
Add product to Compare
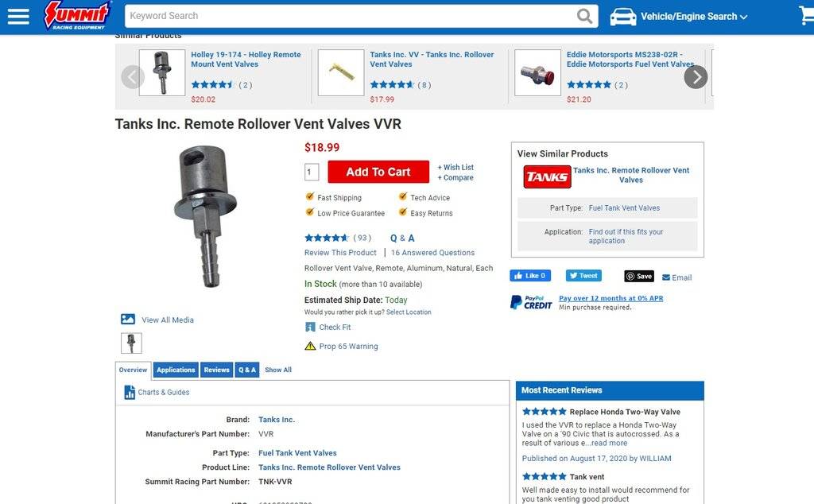tap(456, 178)
